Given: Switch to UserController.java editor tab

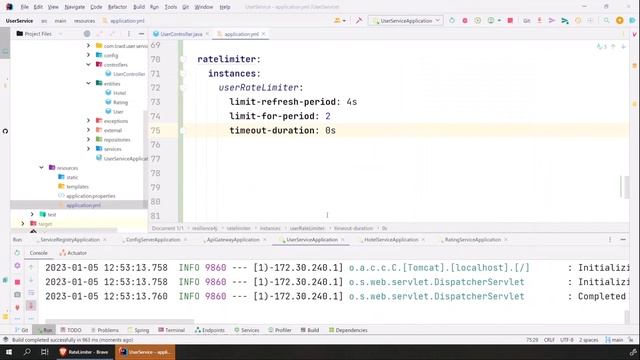Looking at the screenshot, I should pos(181,34).
